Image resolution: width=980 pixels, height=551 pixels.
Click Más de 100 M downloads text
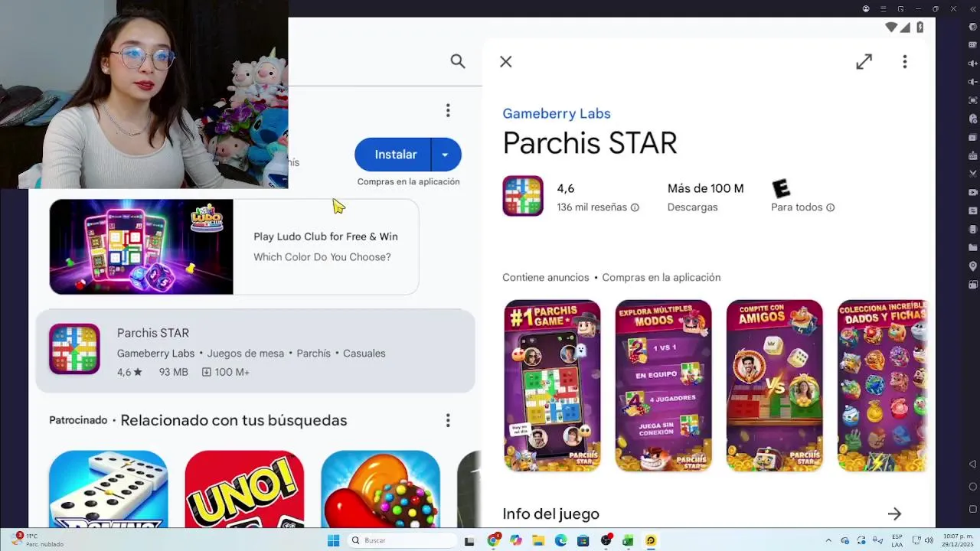coord(705,188)
